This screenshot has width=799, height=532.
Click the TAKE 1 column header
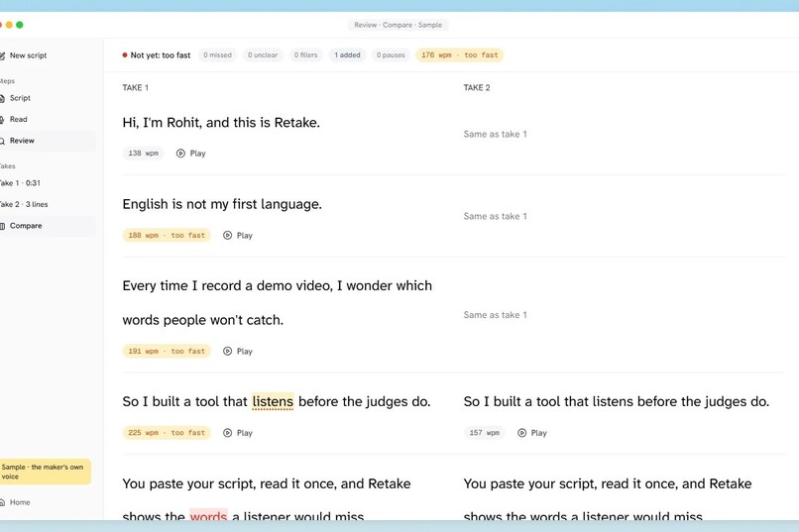coord(136,87)
